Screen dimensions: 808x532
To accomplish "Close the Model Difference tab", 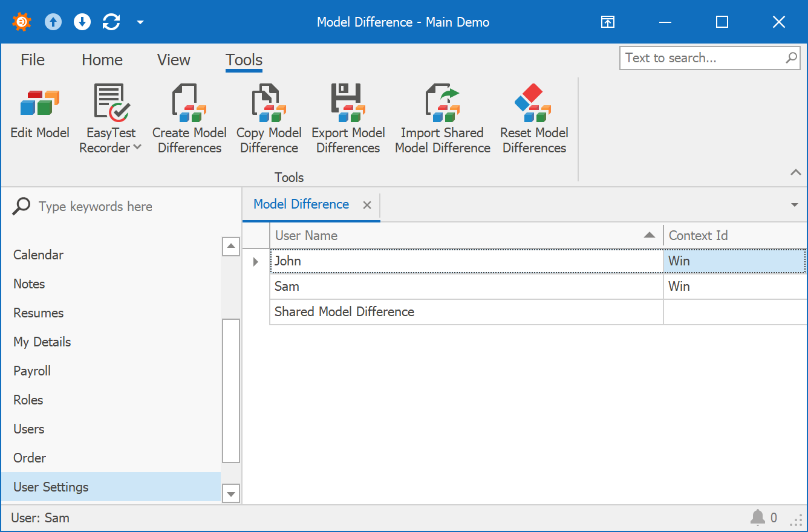I will pyautogui.click(x=367, y=205).
